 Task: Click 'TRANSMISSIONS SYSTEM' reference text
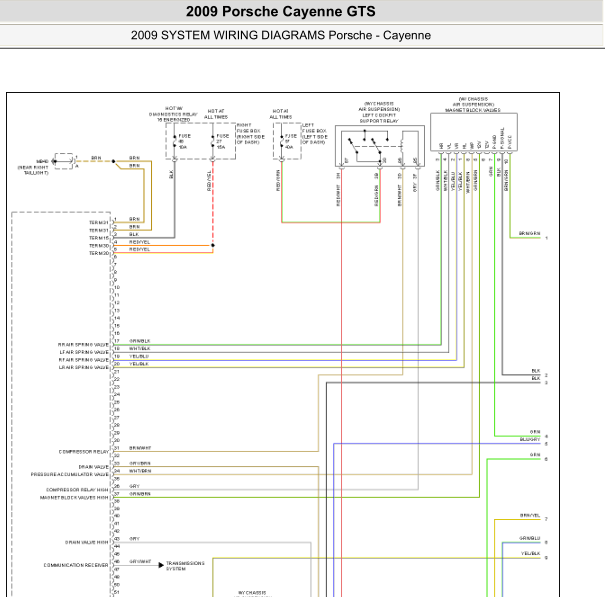pyautogui.click(x=185, y=566)
